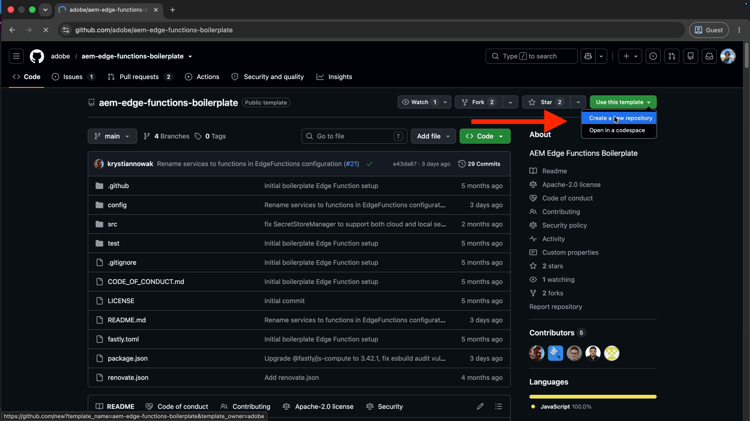This screenshot has width=750, height=421.
Task: Open pull request #21 link in commit
Action: point(352,164)
